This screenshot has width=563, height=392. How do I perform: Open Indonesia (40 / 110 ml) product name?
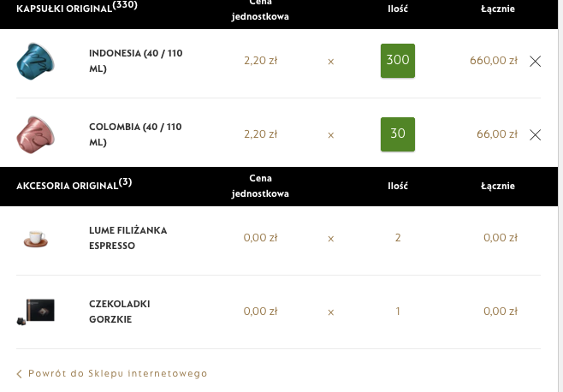pyautogui.click(x=135, y=61)
